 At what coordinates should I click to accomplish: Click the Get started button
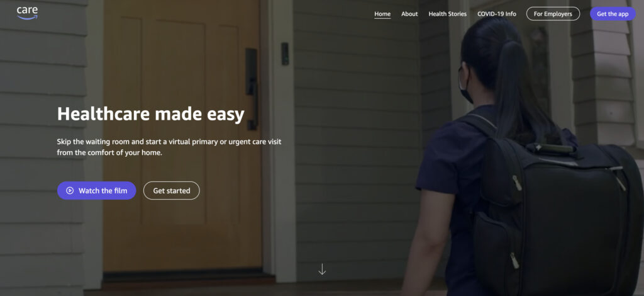[x=172, y=191]
